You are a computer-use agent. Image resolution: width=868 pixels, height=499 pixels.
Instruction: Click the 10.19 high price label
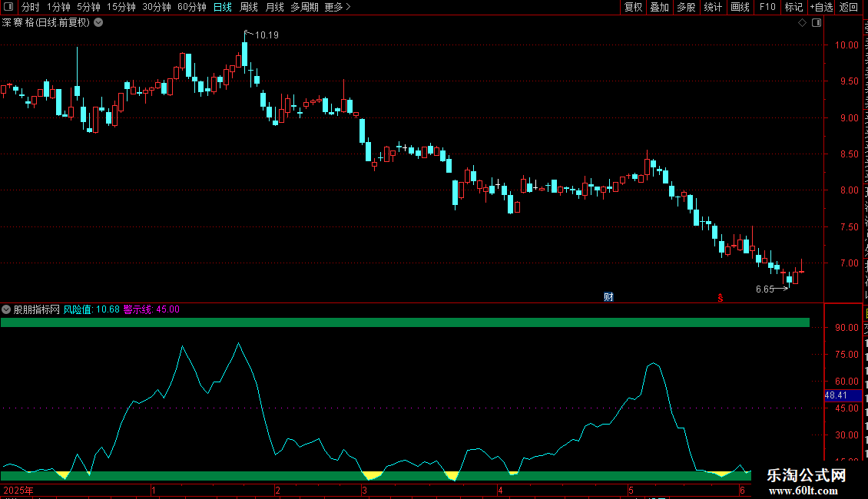(x=267, y=35)
